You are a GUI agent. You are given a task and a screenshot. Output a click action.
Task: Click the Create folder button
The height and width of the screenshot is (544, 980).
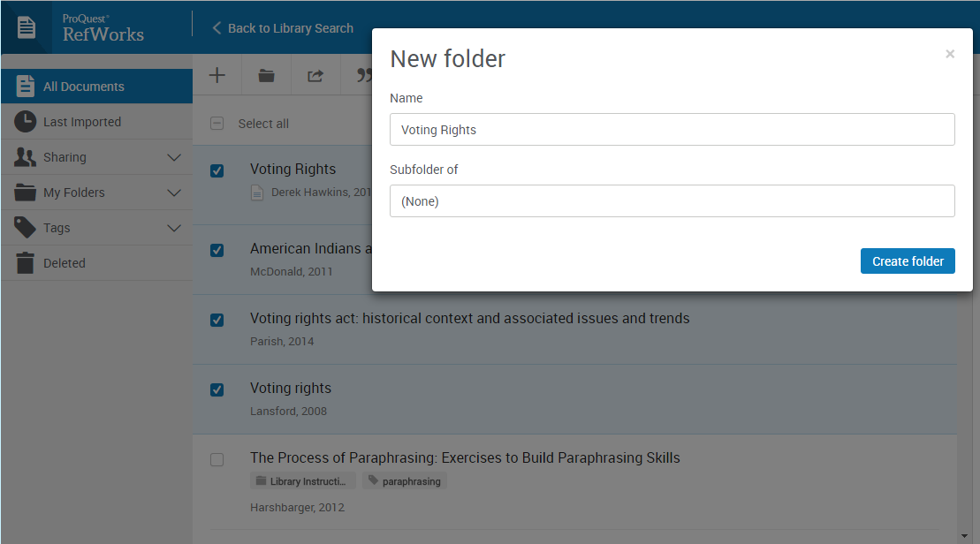[x=908, y=261]
